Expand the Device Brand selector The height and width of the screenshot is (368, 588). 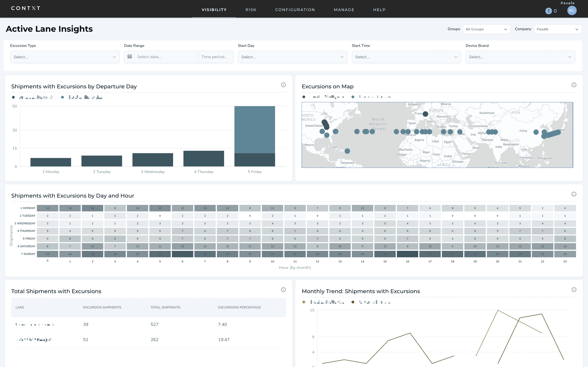click(520, 57)
